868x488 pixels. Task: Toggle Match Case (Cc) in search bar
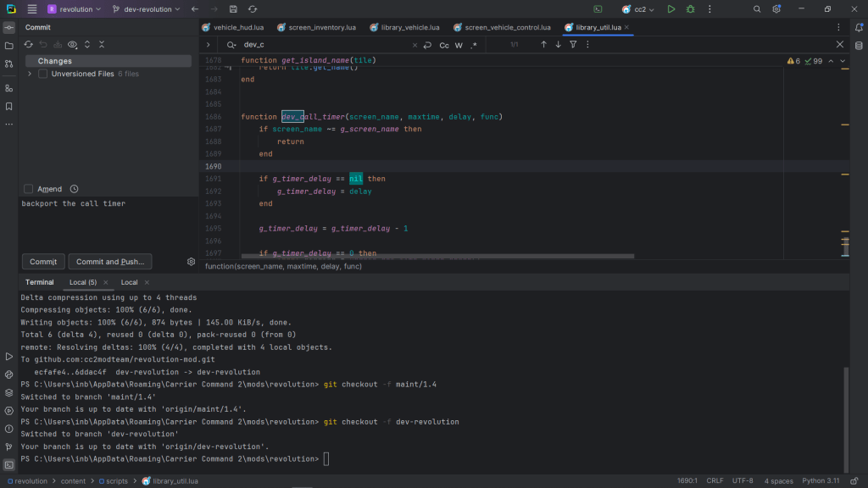pos(444,45)
